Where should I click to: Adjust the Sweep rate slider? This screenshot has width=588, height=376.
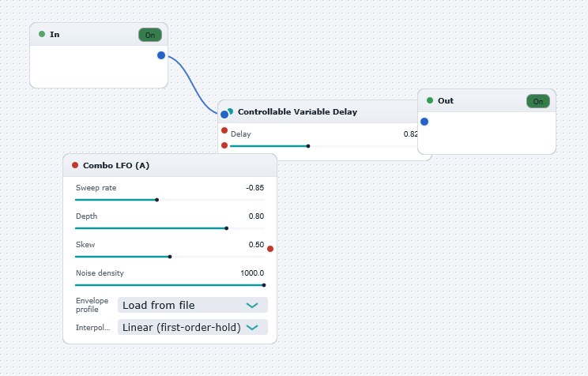(x=170, y=200)
